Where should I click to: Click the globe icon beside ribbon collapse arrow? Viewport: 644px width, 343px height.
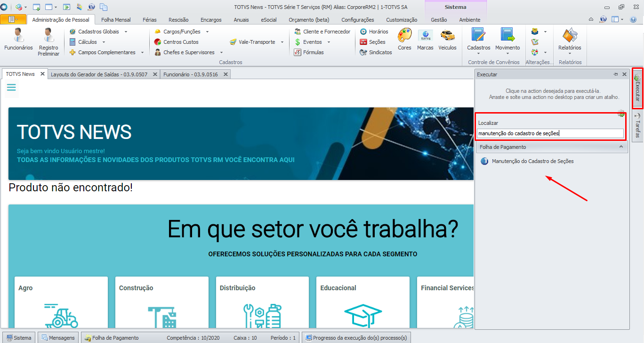coord(603,19)
